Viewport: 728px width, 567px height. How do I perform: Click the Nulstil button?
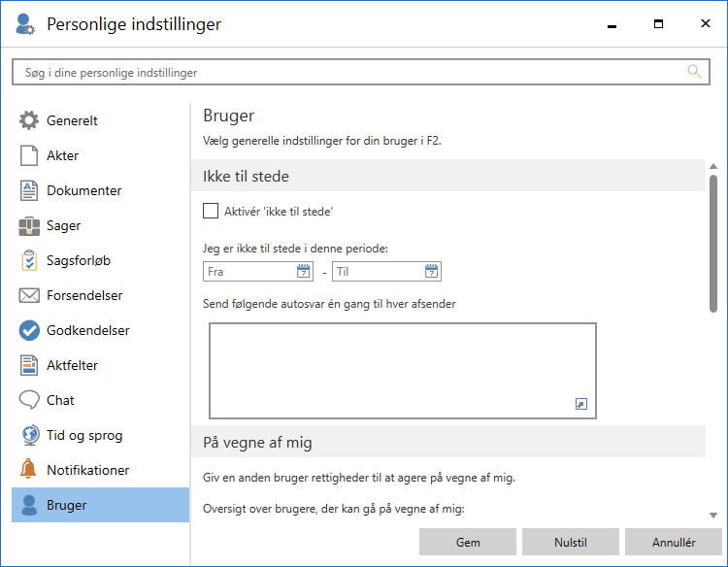[570, 542]
